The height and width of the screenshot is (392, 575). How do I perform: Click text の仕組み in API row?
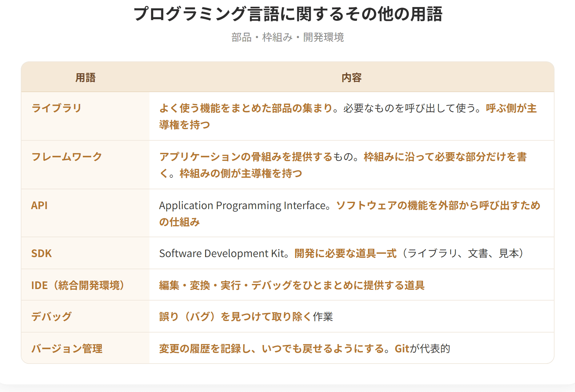click(x=180, y=222)
